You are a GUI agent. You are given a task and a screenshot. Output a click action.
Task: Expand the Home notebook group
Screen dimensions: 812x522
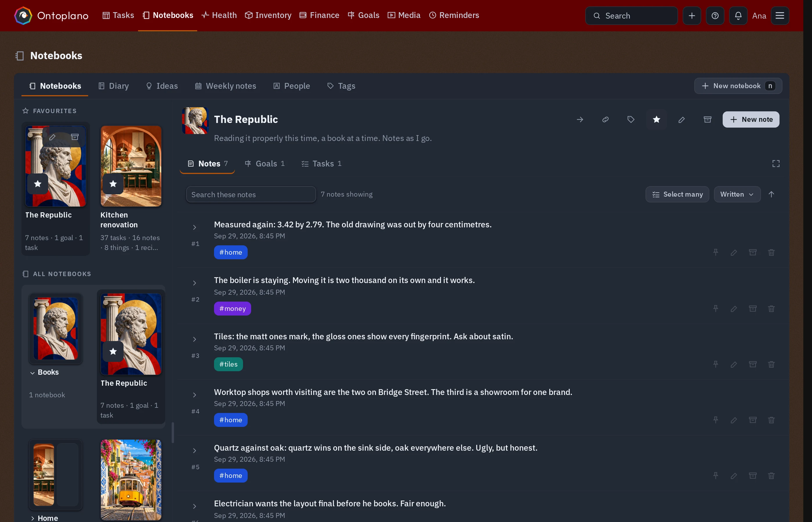tap(32, 518)
